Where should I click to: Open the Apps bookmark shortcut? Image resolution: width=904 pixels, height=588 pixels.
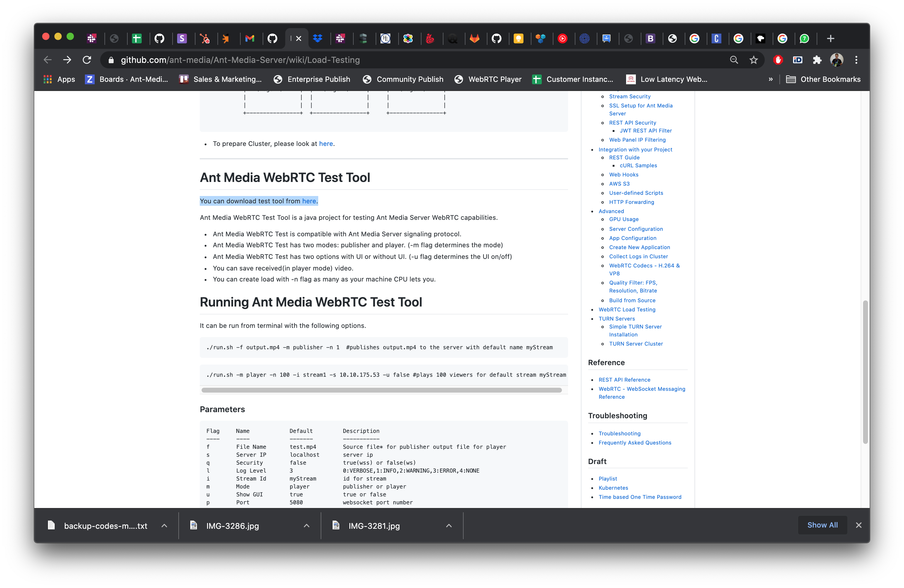pyautogui.click(x=59, y=79)
